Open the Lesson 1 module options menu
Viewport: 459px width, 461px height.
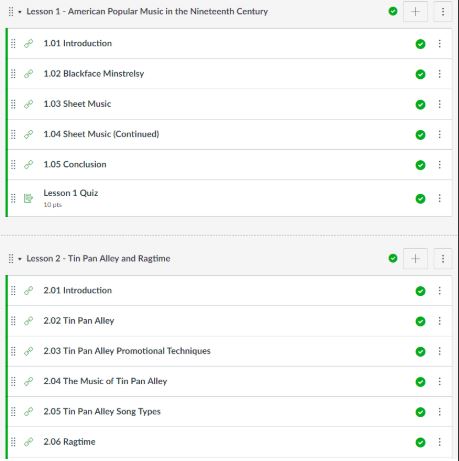(443, 12)
